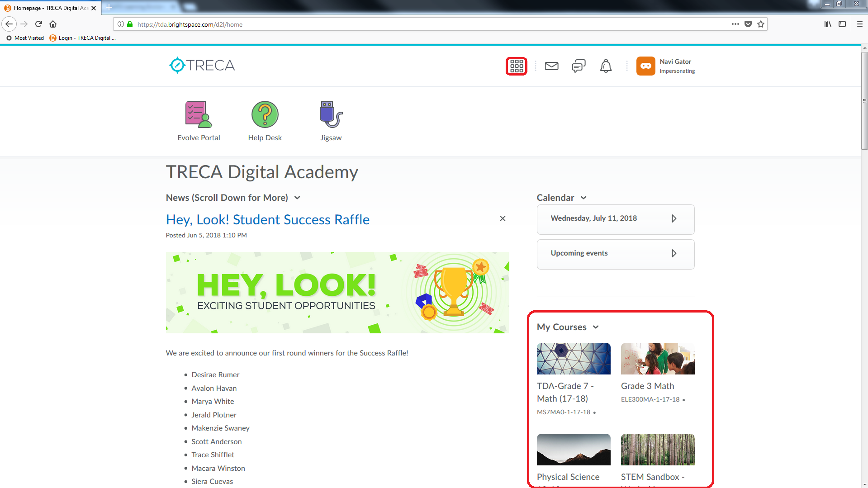
Task: Click Jigsaw label
Action: click(331, 137)
